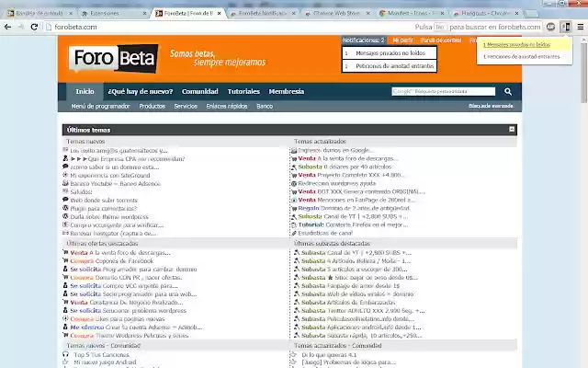This screenshot has width=588, height=368.
Task: Click the ForoBeta notifier extension icon
Action: click(566, 27)
